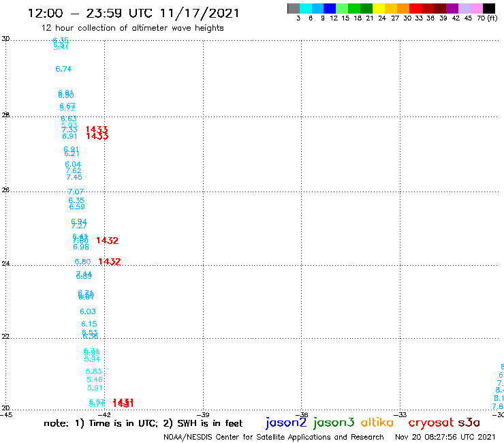
Task: Click the title '12:00 – 23:59 UTC 11/17/2021'
Action: (133, 13)
